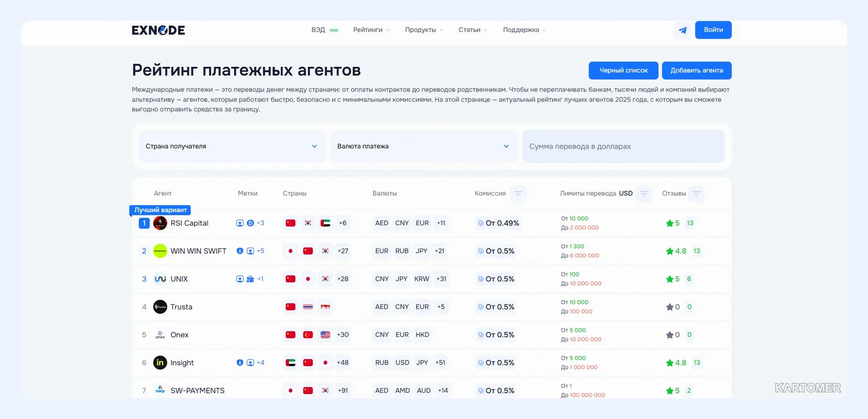The image size is (868, 419).
Task: Click AED currency in Trusta row
Action: point(382,307)
